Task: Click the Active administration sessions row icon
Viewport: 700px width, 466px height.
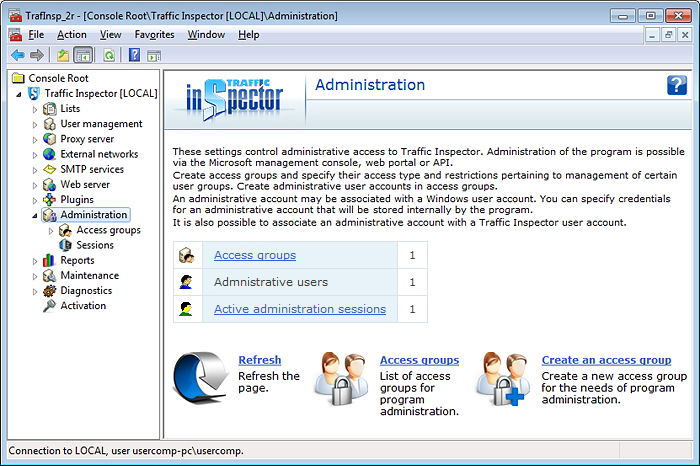Action: point(186,309)
